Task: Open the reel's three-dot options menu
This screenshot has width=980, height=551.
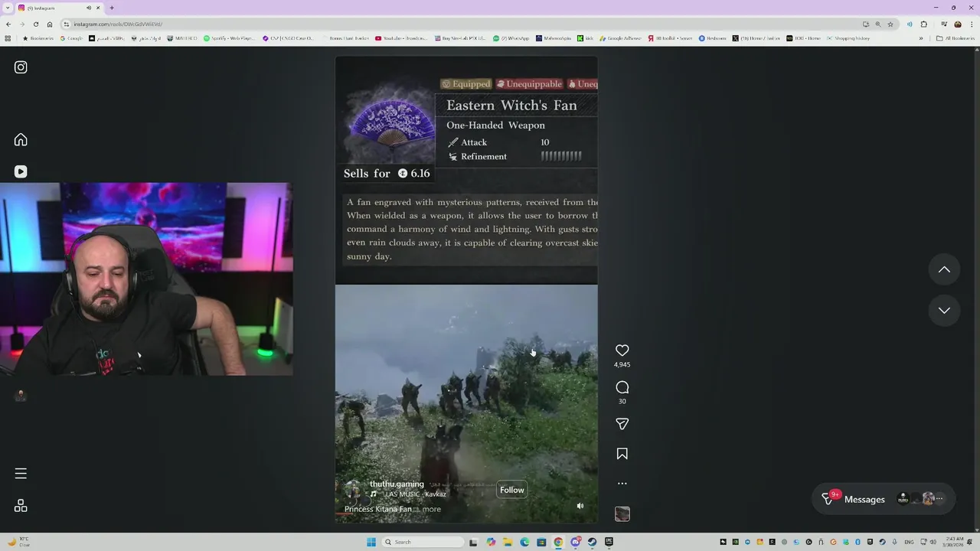Action: pos(622,484)
